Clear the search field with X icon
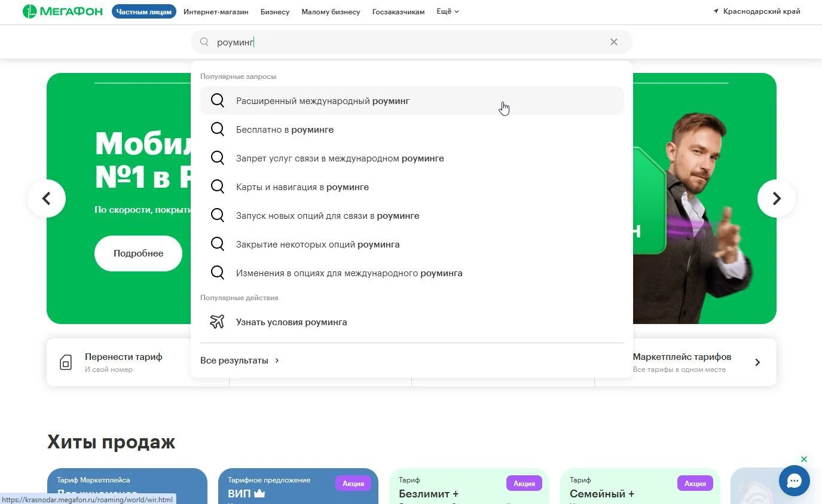This screenshot has width=822, height=504. click(x=614, y=42)
